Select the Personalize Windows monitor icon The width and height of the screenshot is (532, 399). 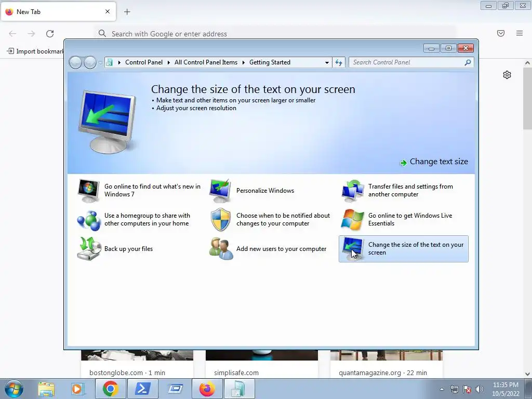click(220, 191)
